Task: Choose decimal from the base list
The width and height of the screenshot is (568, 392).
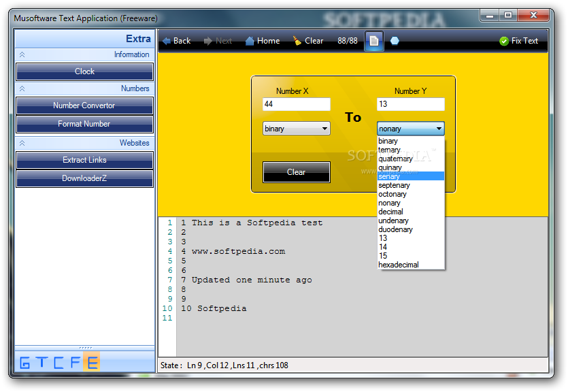Action: [410, 212]
